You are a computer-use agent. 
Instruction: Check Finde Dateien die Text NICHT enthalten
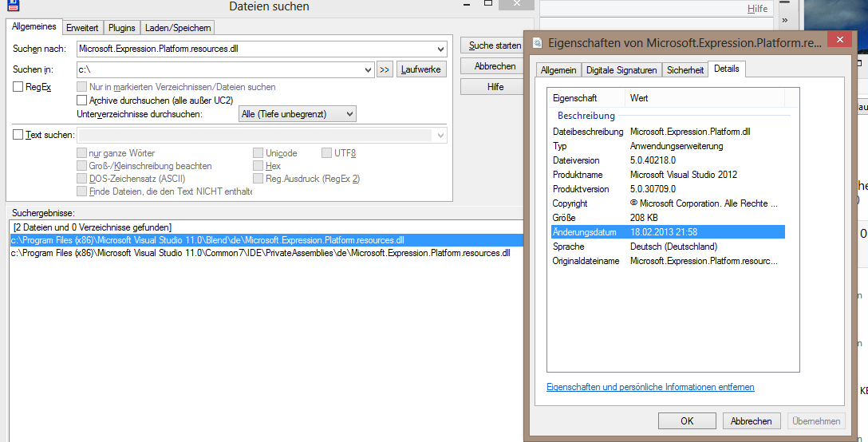click(82, 191)
